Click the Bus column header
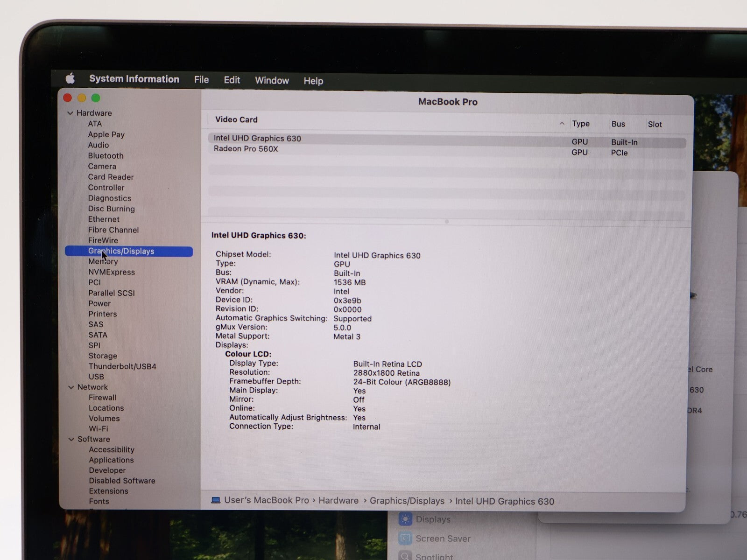 618,124
